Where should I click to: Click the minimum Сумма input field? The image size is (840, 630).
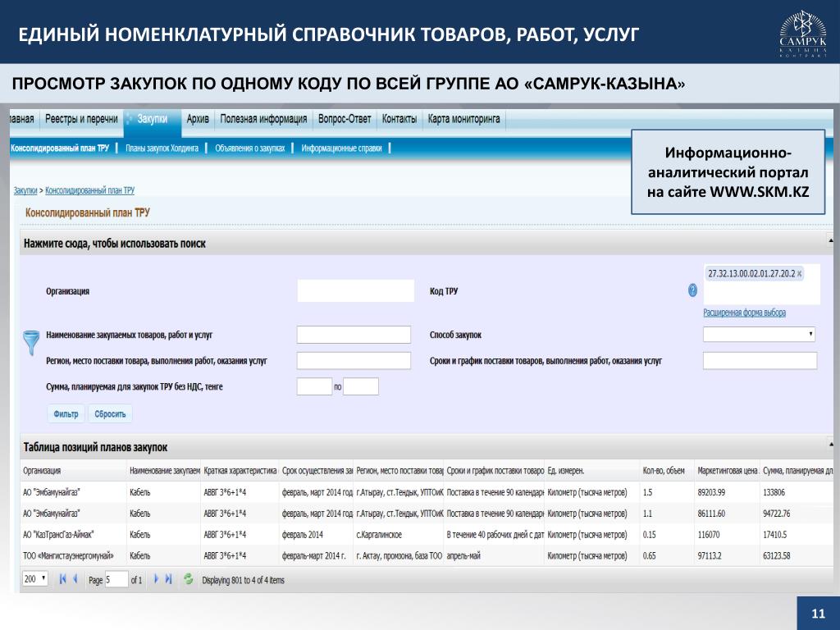click(314, 386)
